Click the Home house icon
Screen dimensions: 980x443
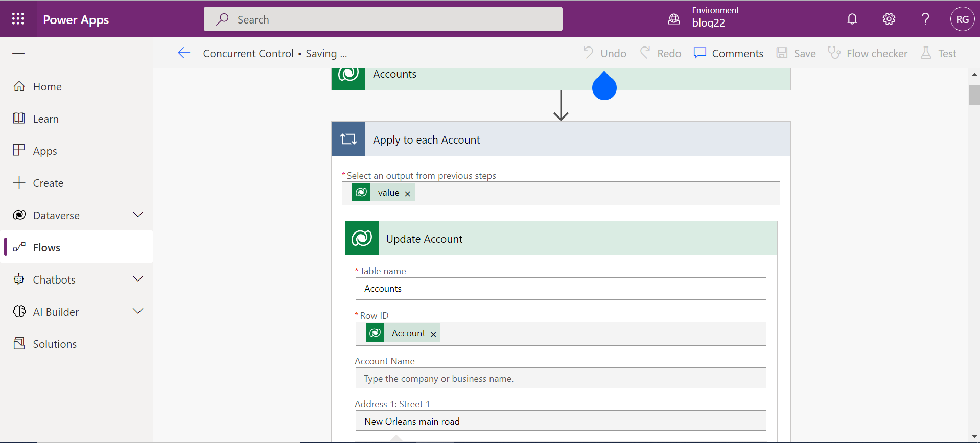coord(19,86)
